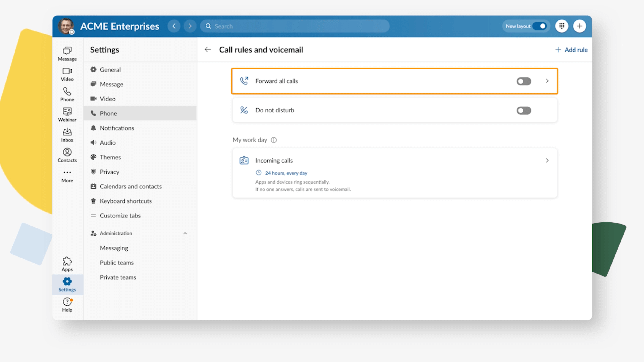Enable Do not disturb
Viewport: 644px width, 362px height.
click(x=524, y=110)
